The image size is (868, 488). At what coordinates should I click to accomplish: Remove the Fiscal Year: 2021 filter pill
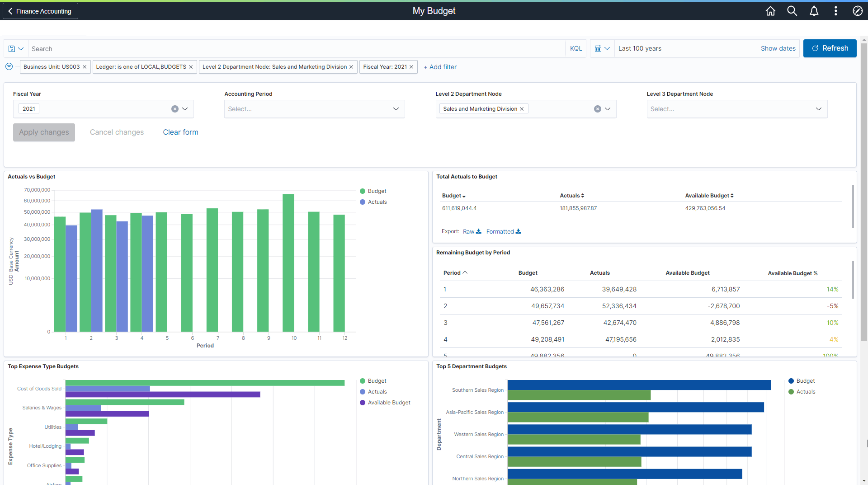coord(411,67)
